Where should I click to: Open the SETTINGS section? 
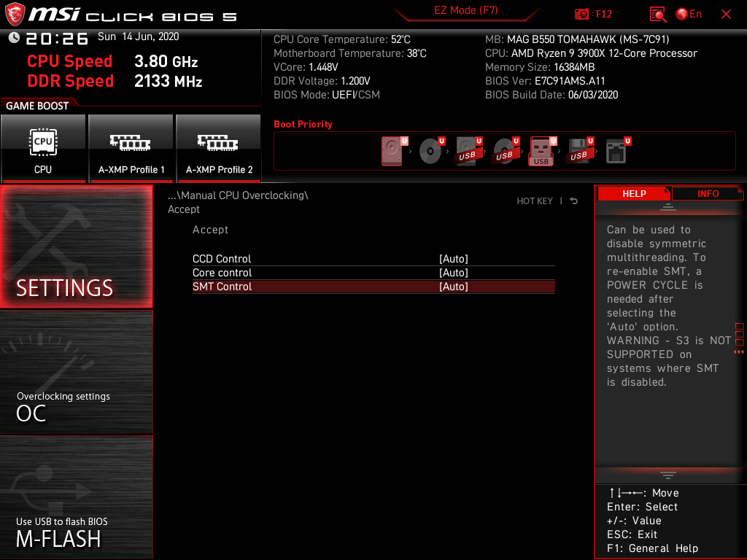[x=76, y=246]
